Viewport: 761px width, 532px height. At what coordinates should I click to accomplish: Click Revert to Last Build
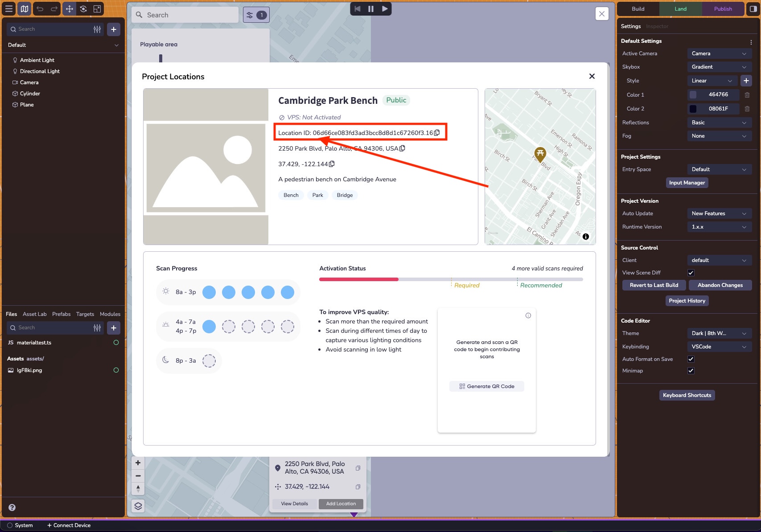click(x=654, y=285)
